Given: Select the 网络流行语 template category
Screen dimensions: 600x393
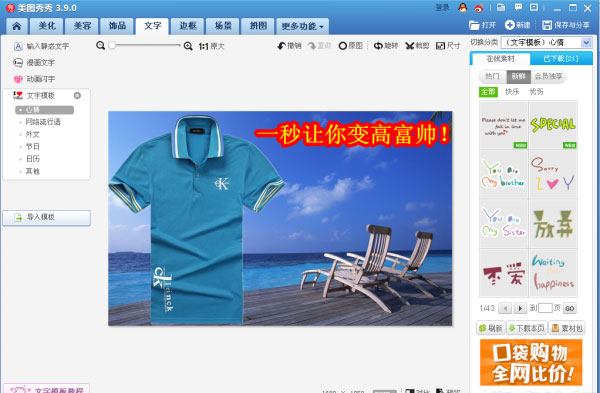Looking at the screenshot, I should pyautogui.click(x=43, y=122).
